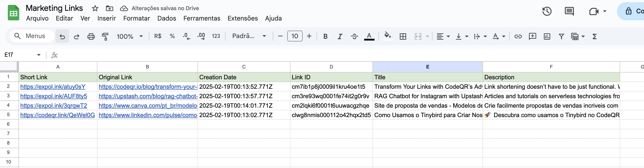Open short link codeqr.link/QeWel0G
Image resolution: width=644 pixels, height=168 pixels.
click(57, 115)
